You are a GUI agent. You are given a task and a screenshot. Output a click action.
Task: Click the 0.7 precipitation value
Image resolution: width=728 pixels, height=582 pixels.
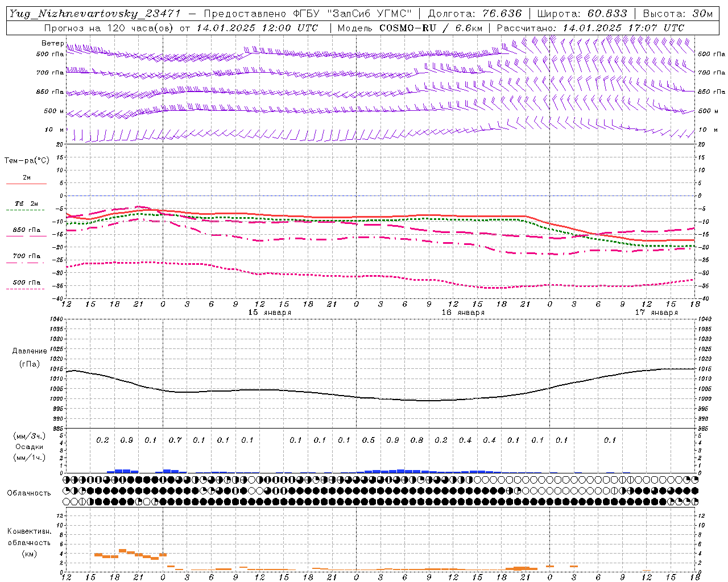point(175,440)
